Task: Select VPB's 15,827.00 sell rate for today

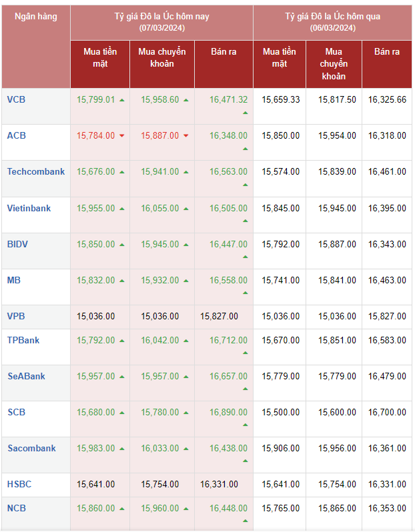Action: [219, 317]
